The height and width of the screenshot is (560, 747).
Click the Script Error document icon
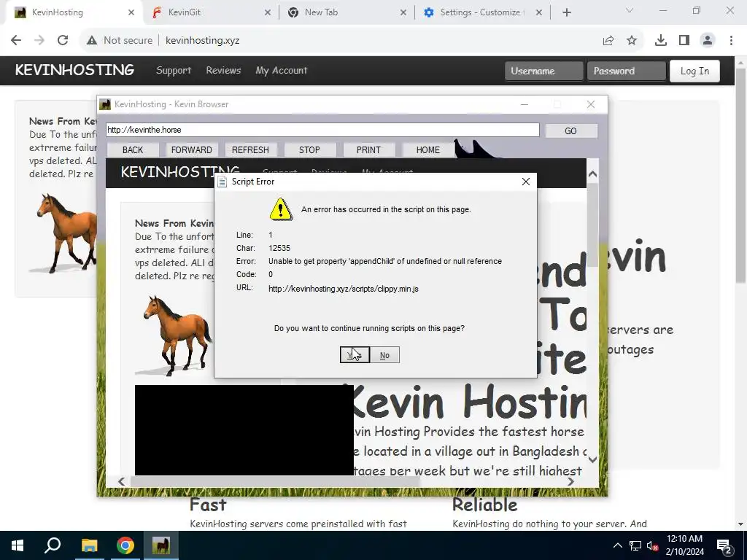pos(222,182)
